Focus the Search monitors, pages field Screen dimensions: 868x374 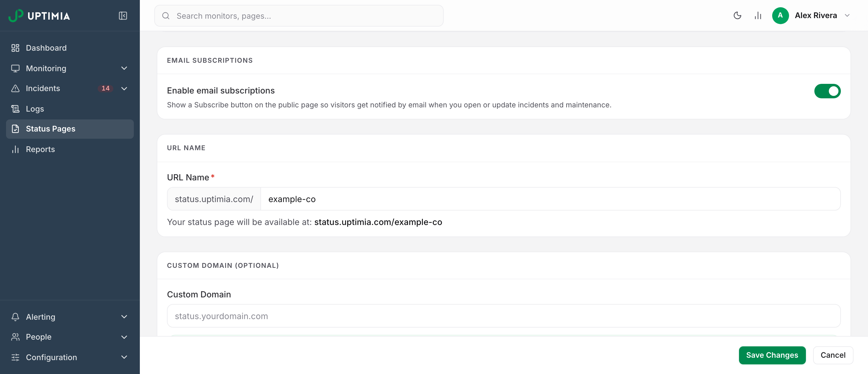pyautogui.click(x=299, y=16)
